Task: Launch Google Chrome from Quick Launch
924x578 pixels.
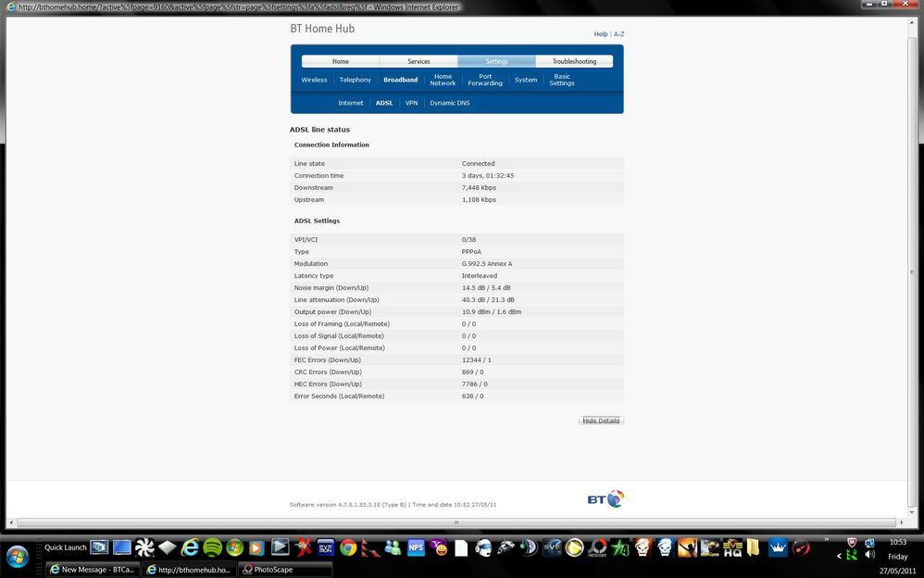Action: click(x=348, y=548)
